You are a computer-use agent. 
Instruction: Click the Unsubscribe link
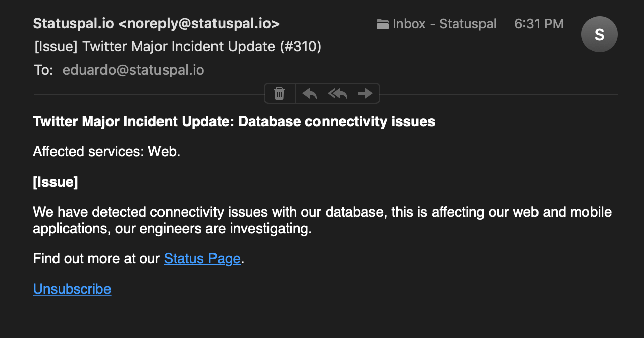72,289
